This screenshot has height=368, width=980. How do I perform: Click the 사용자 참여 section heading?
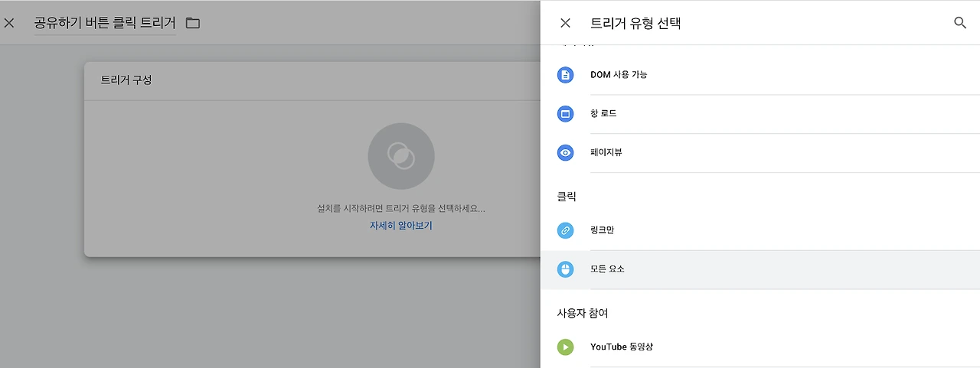tap(583, 313)
